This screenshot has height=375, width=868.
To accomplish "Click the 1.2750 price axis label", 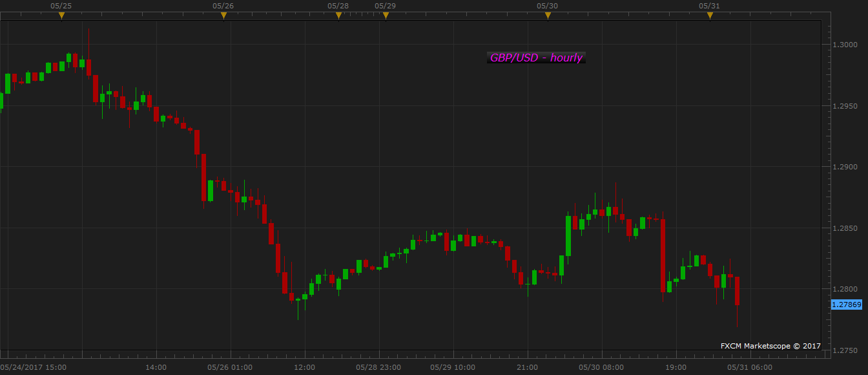I will coord(845,351).
